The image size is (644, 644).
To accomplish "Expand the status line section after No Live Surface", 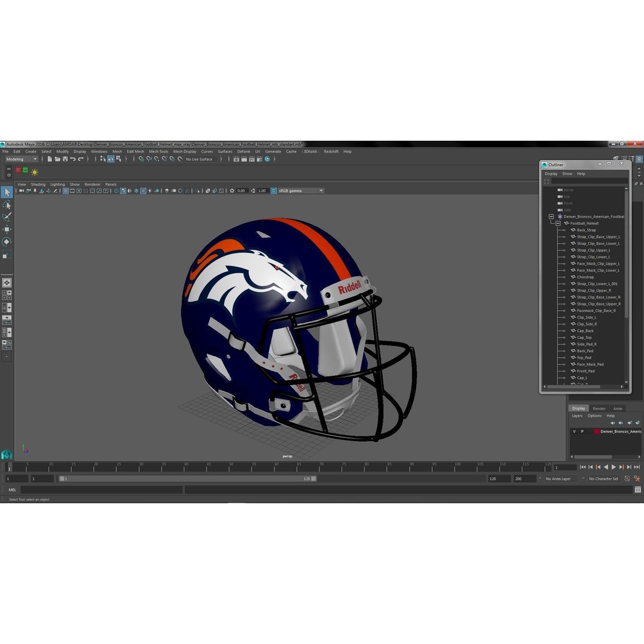I will point(221,159).
